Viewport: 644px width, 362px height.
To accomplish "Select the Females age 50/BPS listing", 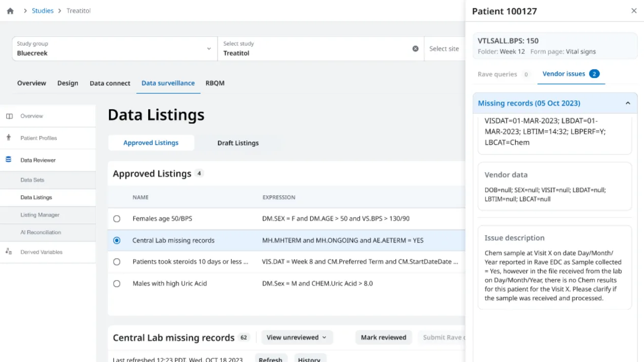I will coord(117,218).
